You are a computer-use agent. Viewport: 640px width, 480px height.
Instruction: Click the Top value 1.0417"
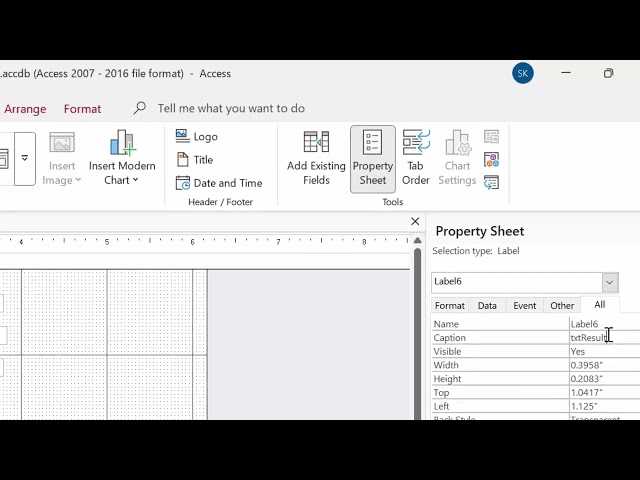[x=604, y=392]
